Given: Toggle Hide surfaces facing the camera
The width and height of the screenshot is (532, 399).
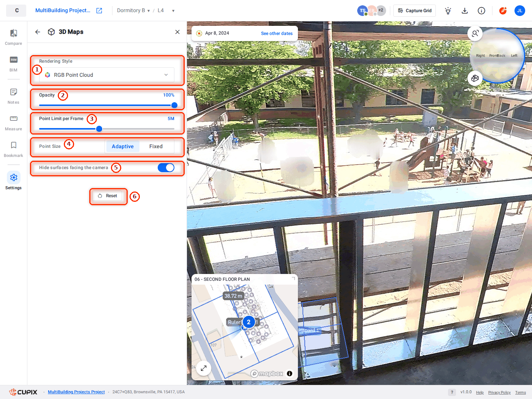Looking at the screenshot, I should point(166,168).
